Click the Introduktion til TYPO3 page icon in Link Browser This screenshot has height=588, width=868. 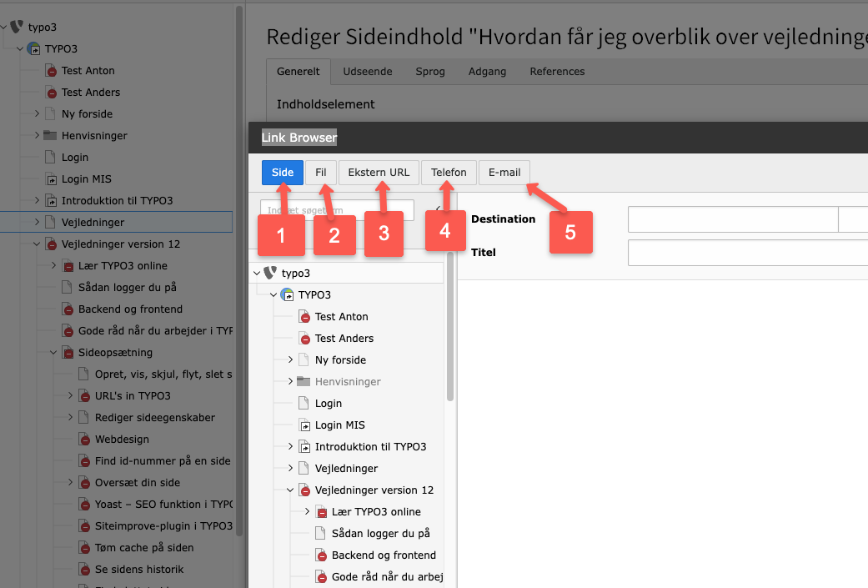pyautogui.click(x=304, y=447)
